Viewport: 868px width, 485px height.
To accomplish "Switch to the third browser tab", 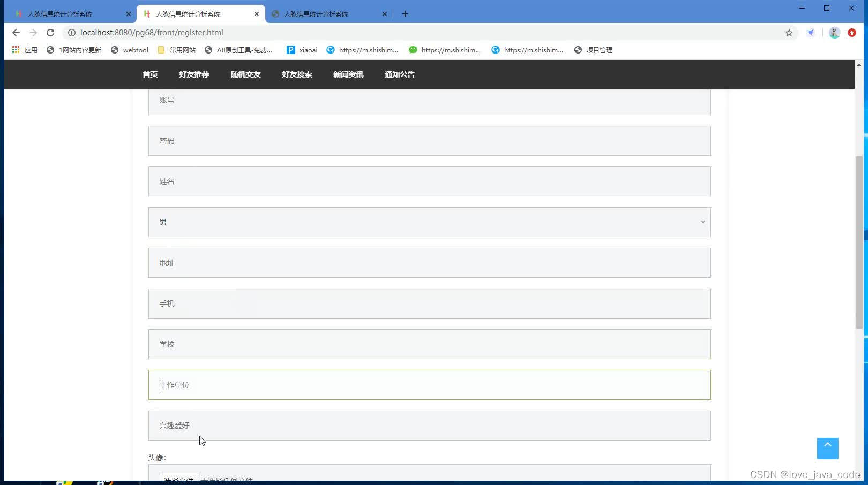I will point(328,14).
